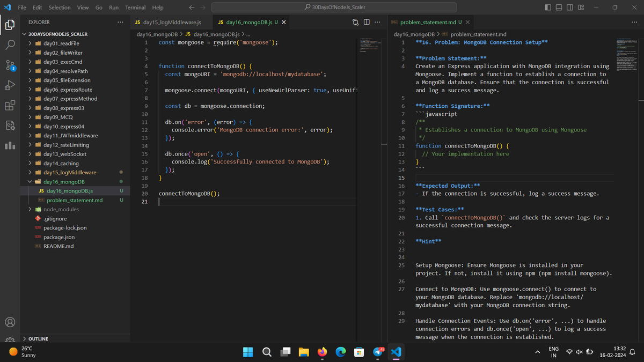644x362 pixels.
Task: Open Source Control view with 3 badge
Action: pyautogui.click(x=10, y=65)
